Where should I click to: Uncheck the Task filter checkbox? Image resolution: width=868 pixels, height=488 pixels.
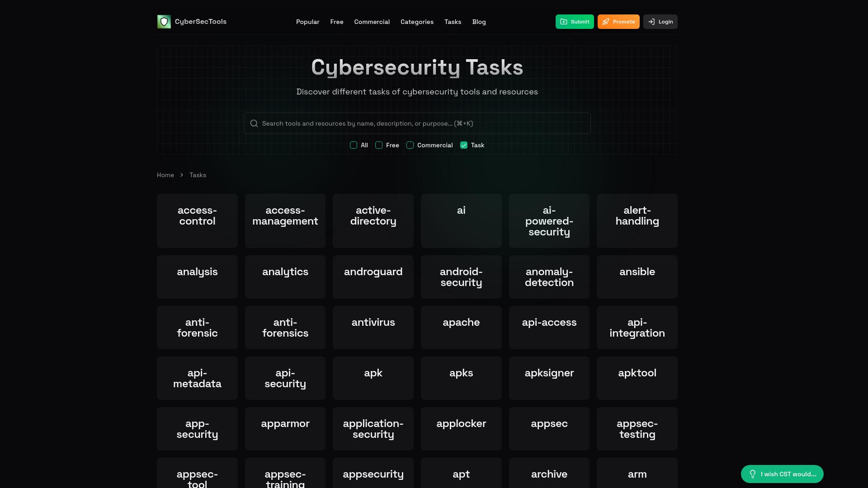464,145
